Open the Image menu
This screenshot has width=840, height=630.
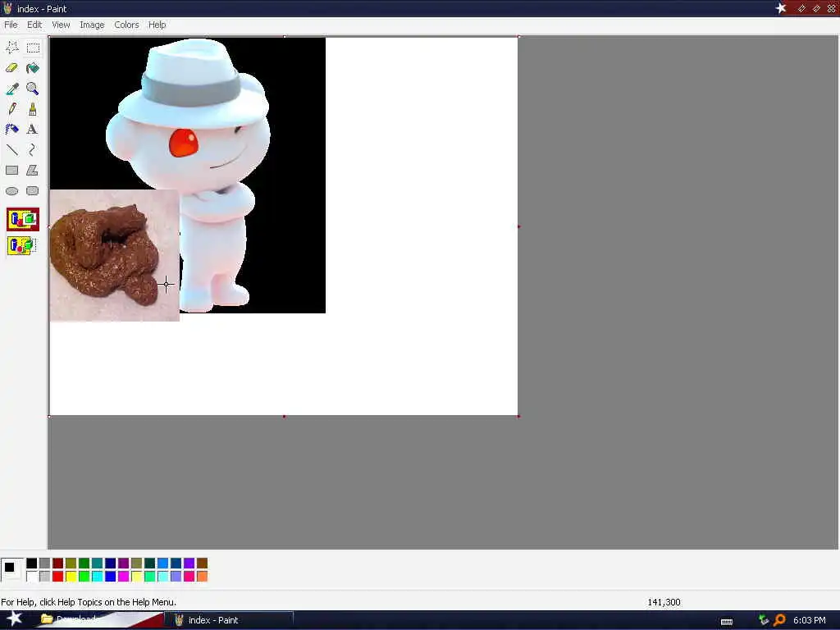point(92,25)
